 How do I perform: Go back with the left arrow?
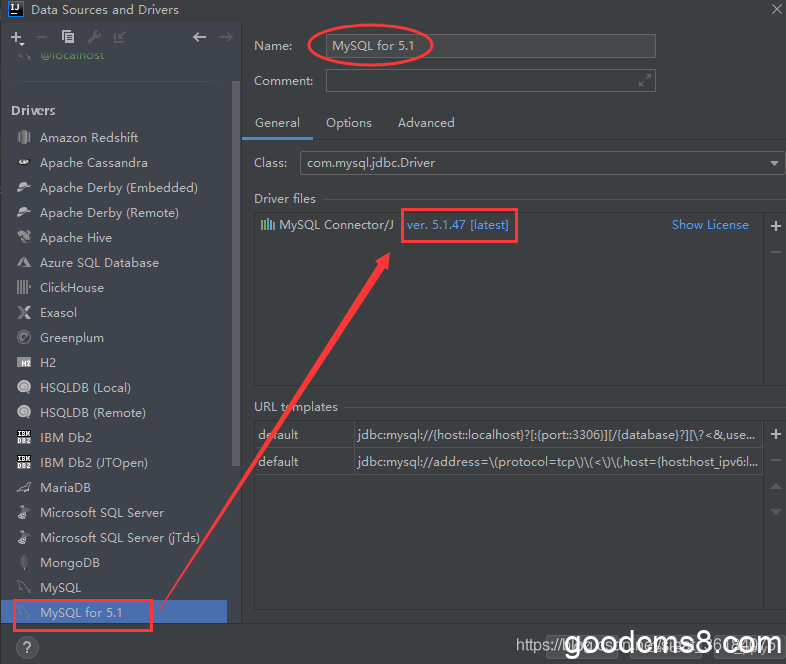tap(200, 37)
